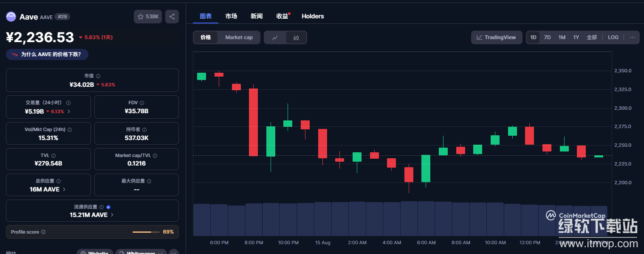This screenshot has height=254, width=644.
Task: Open the chart more options ellipsis menu
Action: click(x=632, y=37)
